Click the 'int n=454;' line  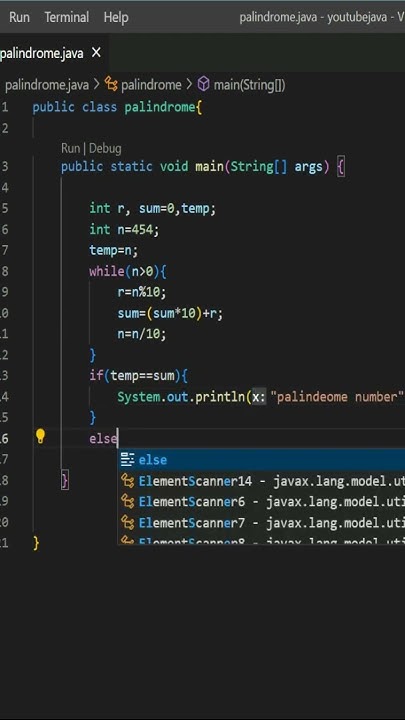click(x=124, y=230)
